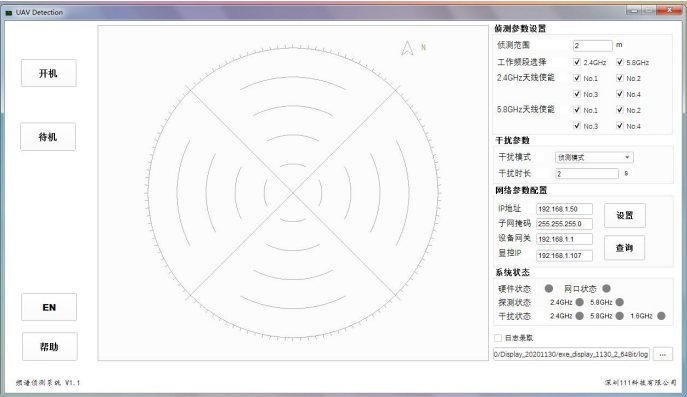Click the 工作频段选择 label
Viewport: 687px width, 397px height.
521,62
